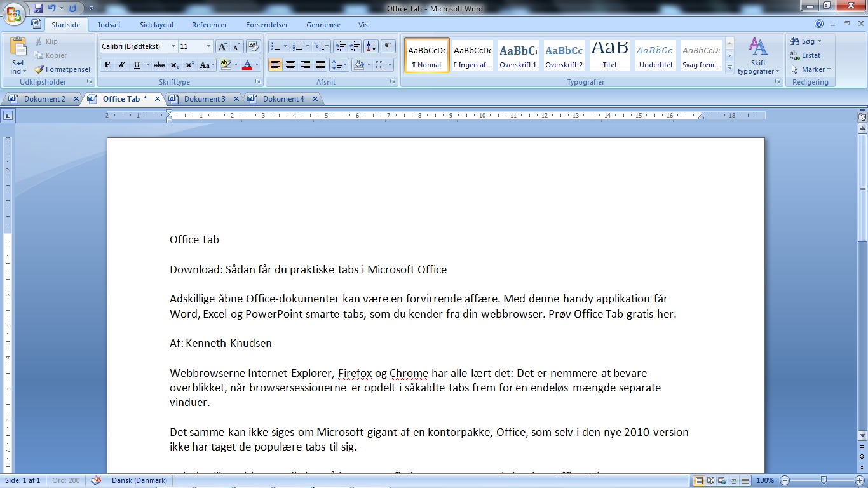Toggle bold with the F button
The height and width of the screenshot is (488, 868).
tap(107, 64)
